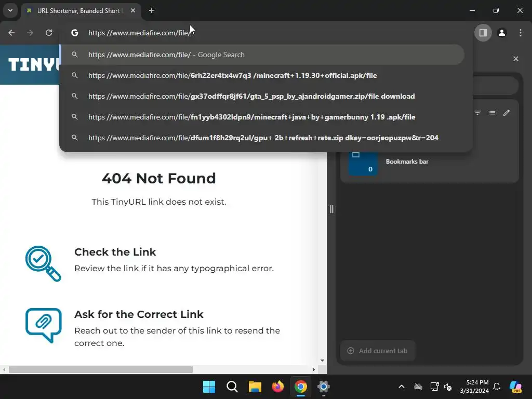Show hidden system tray icons

pos(402,387)
